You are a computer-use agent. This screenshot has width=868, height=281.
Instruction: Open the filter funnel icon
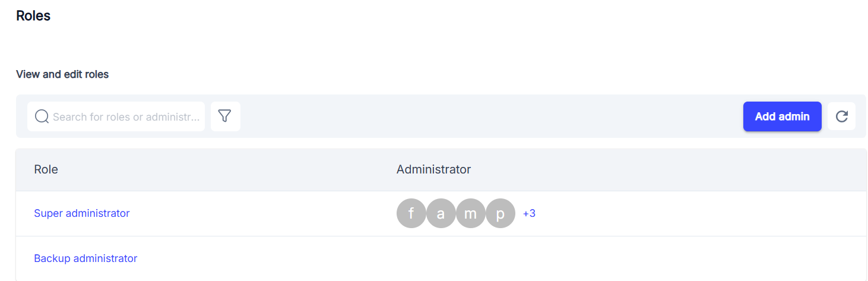[x=225, y=116]
